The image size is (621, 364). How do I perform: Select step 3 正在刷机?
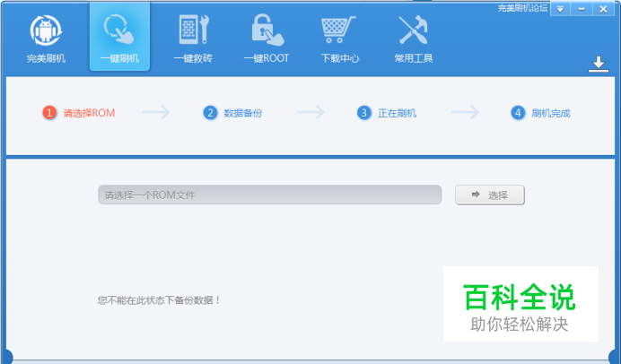[x=387, y=113]
